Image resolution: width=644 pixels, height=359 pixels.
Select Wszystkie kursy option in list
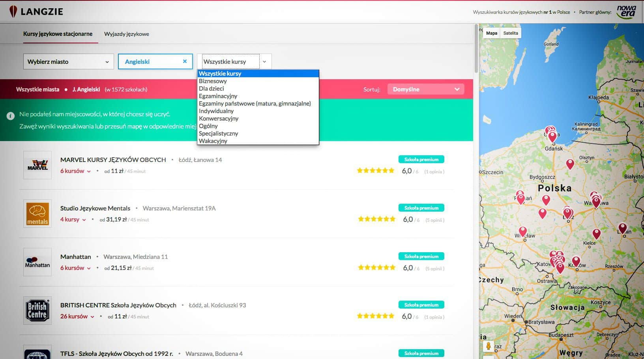coord(258,73)
